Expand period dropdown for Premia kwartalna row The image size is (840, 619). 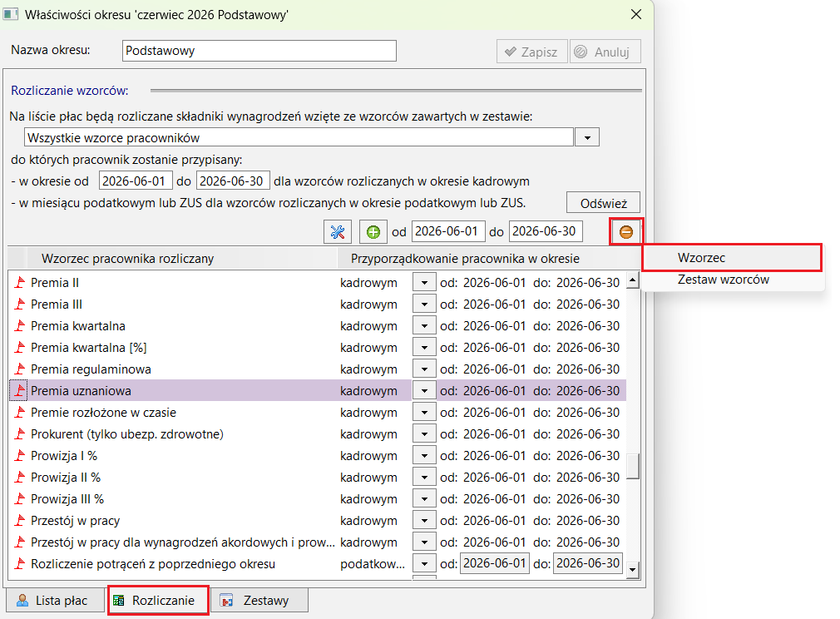click(x=424, y=326)
